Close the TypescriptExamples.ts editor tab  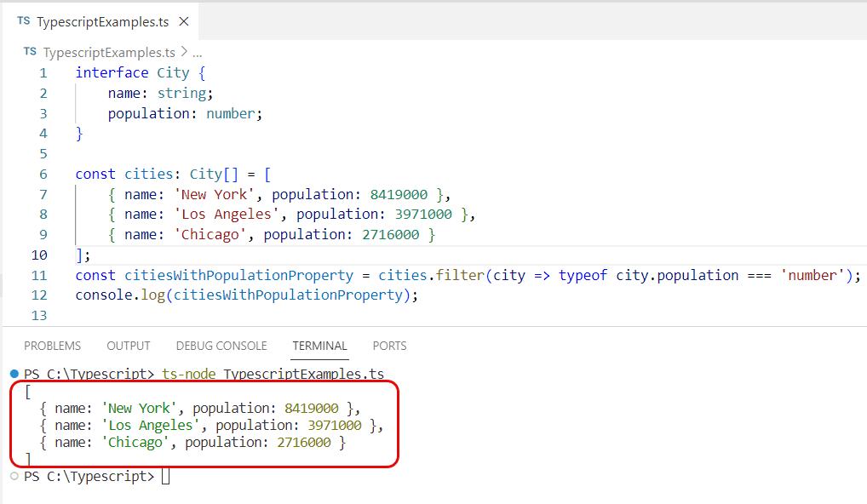point(184,21)
